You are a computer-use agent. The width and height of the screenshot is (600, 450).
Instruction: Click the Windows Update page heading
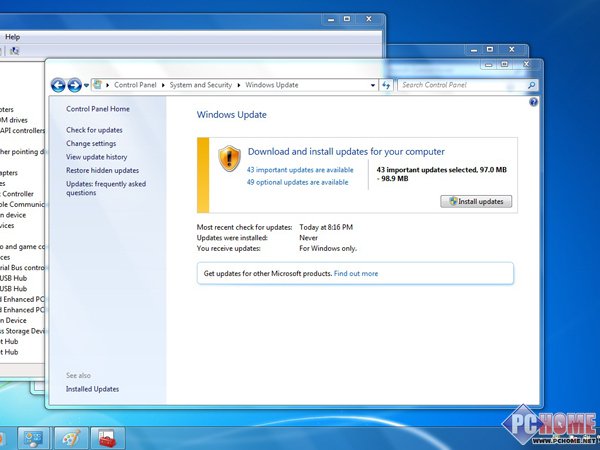click(x=232, y=115)
